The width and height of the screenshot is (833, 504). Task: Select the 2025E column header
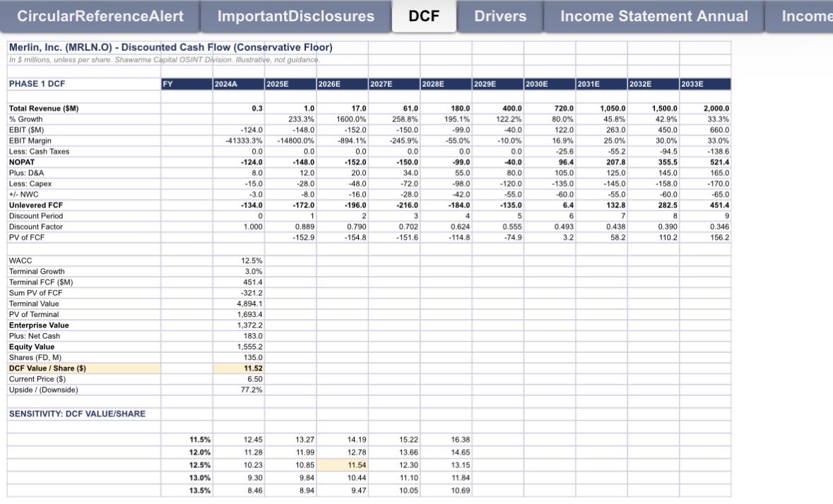(x=290, y=84)
